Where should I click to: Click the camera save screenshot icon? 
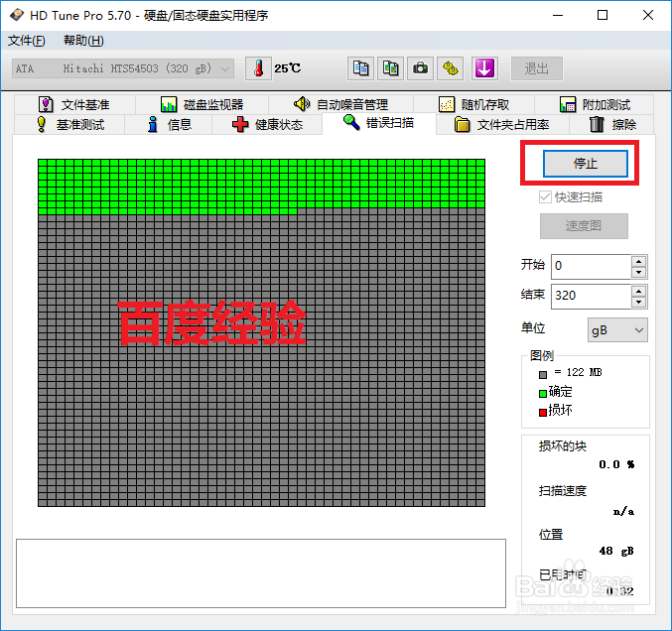pyautogui.click(x=421, y=68)
